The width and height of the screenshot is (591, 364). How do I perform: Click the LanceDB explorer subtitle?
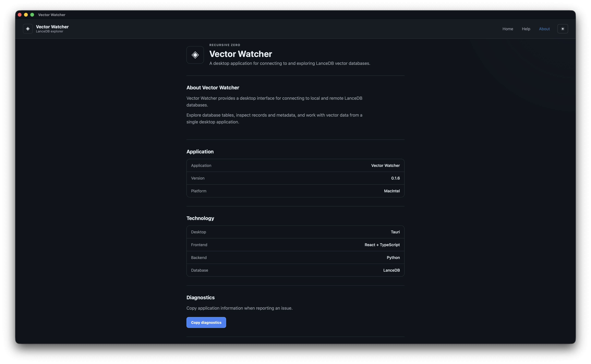coord(50,31)
